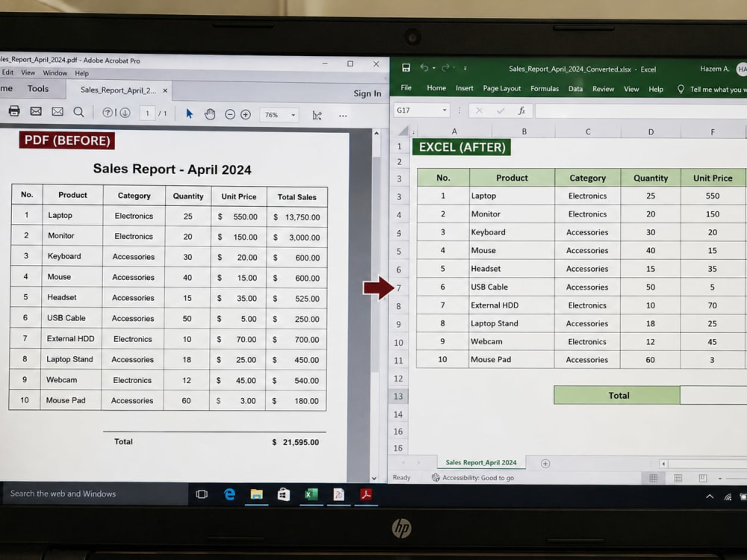Click the Acrobat vertical scrollbar down arrow
The height and width of the screenshot is (560, 747).
[x=374, y=478]
